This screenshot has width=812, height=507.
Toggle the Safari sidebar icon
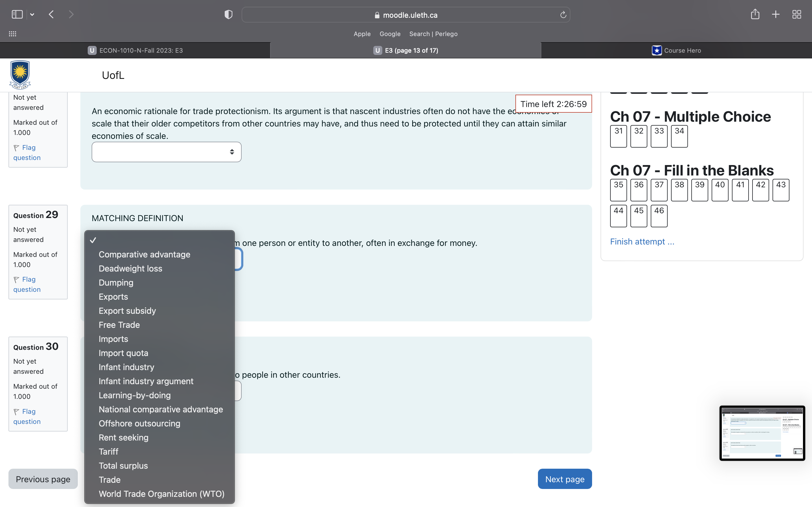[x=17, y=14]
